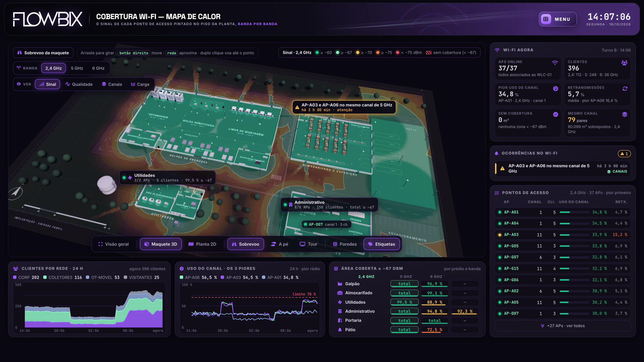Click the Sem cobertura check icon
The height and width of the screenshot is (362, 644).
point(556,114)
